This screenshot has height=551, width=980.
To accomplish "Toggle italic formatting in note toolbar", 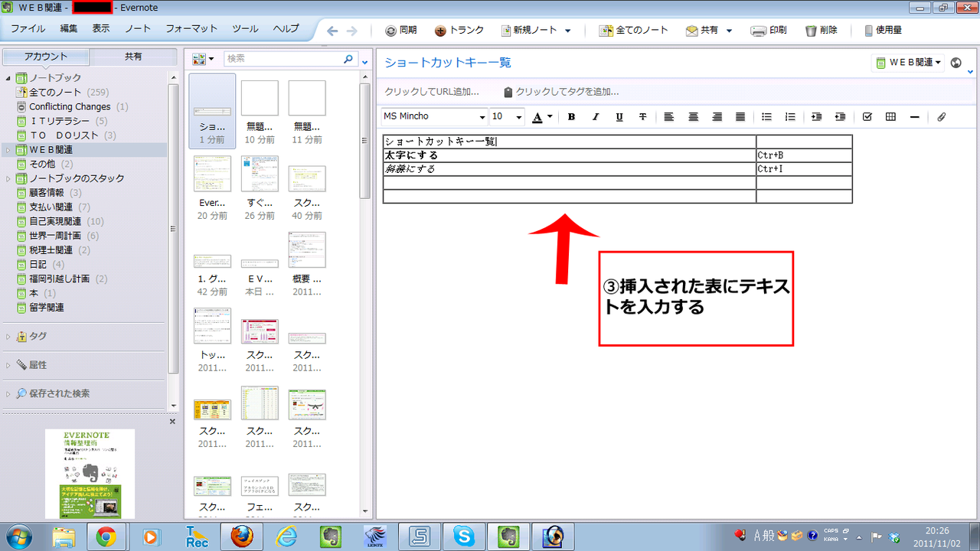I will [595, 117].
